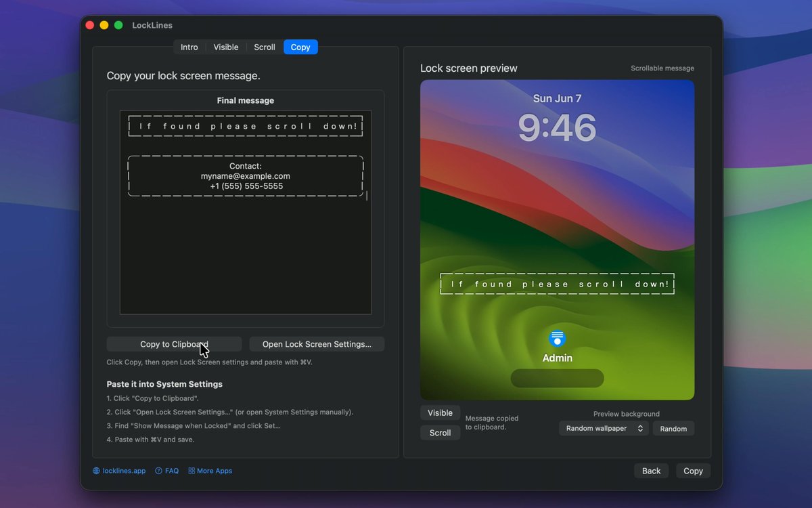Open Lock Screen Settings button
The height and width of the screenshot is (508, 812).
point(317,344)
